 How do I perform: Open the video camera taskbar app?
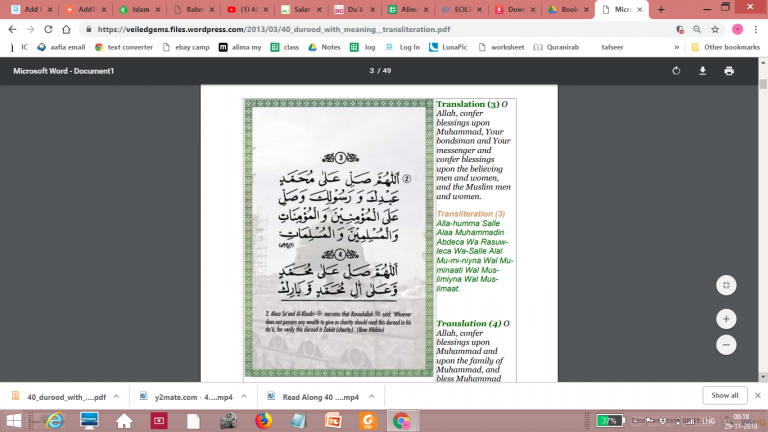pyautogui.click(x=228, y=421)
